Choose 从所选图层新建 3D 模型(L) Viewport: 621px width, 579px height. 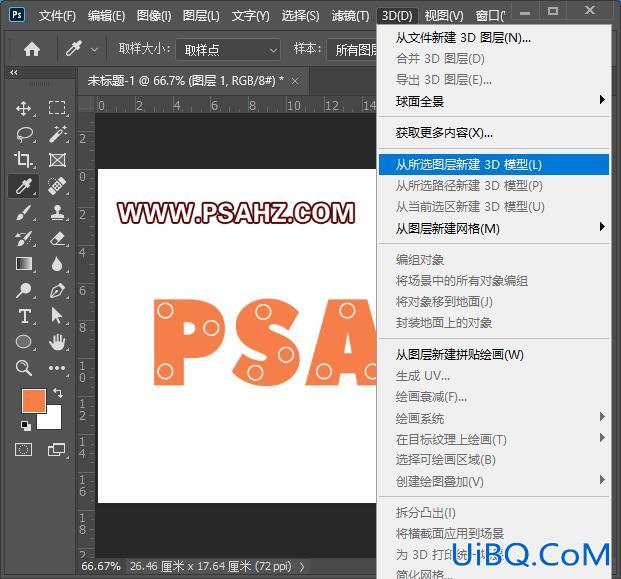click(494, 164)
